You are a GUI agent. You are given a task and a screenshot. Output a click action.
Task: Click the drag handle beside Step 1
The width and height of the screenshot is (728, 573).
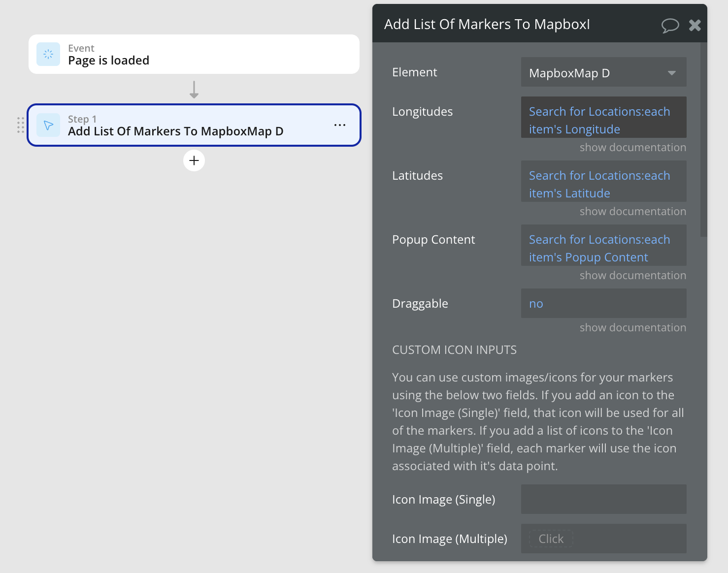(21, 125)
